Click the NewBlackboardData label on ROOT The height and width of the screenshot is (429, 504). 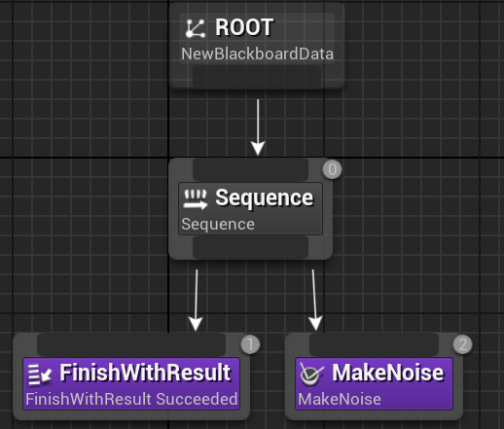click(x=257, y=54)
